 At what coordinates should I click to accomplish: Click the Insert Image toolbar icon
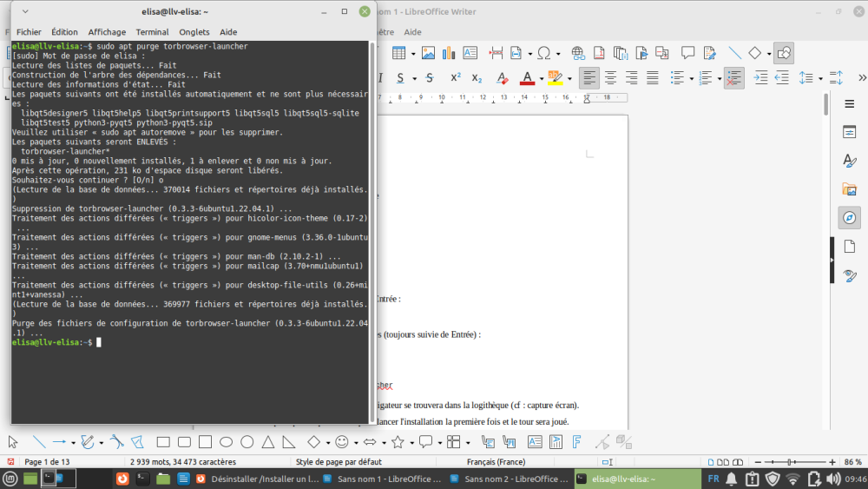427,53
